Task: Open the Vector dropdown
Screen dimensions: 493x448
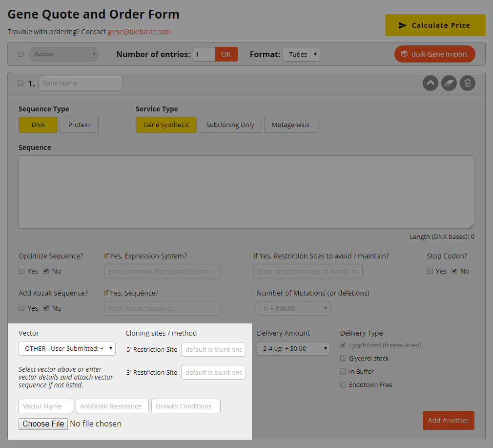Action: click(67, 348)
